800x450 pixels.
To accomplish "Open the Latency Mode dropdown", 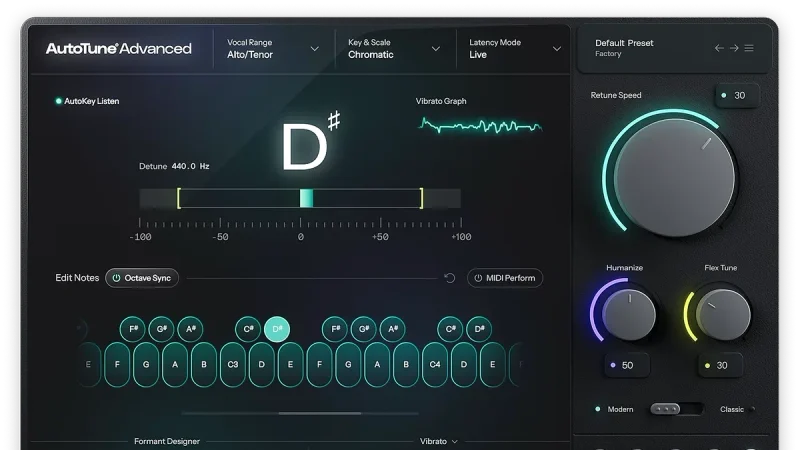I will point(515,48).
